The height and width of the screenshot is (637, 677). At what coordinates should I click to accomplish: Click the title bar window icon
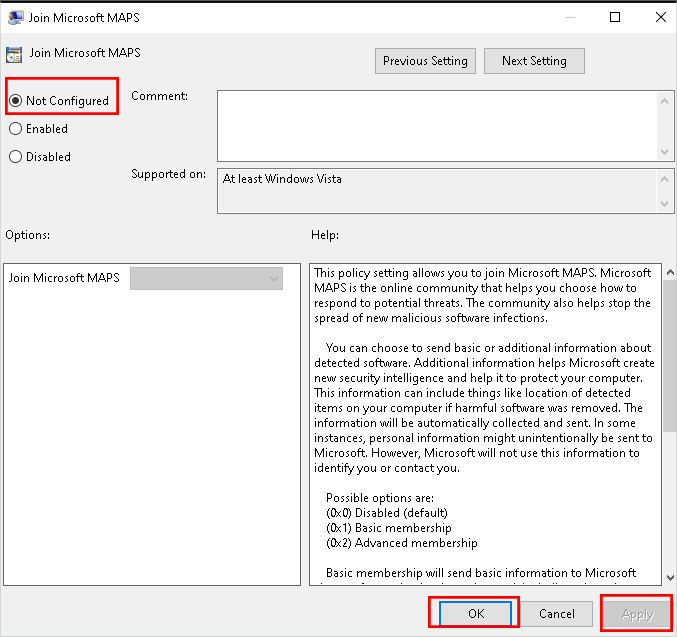(x=16, y=18)
